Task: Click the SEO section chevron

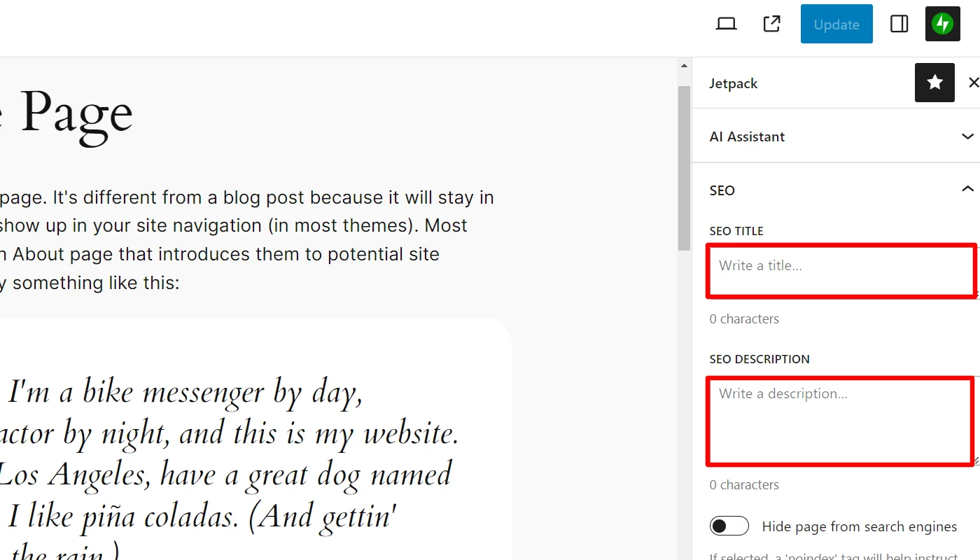Action: [967, 189]
